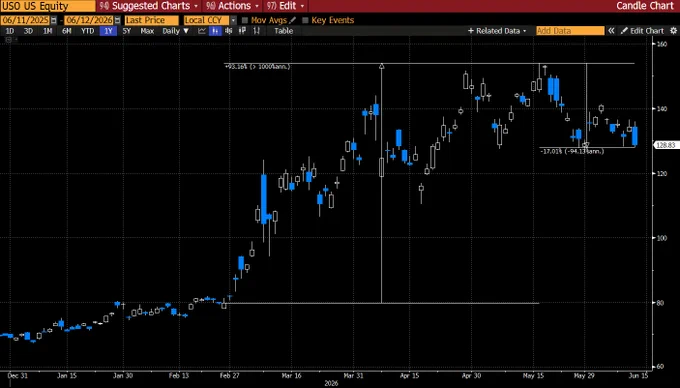The height and width of the screenshot is (388, 680).
Task: Click the 100 y-axis label
Action: (662, 238)
